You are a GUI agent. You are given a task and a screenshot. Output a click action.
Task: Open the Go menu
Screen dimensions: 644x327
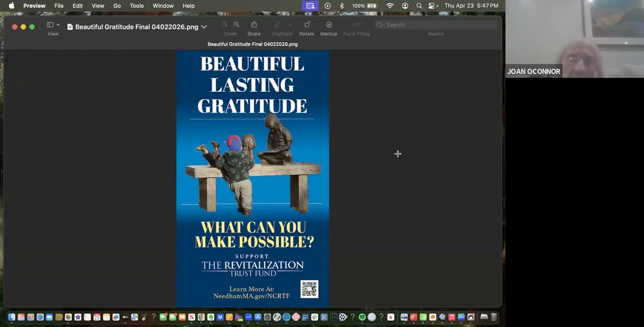[x=117, y=6]
